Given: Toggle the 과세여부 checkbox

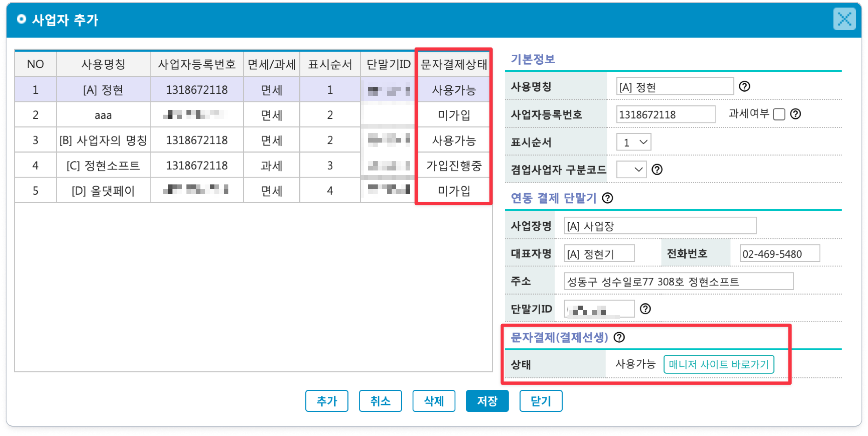Looking at the screenshot, I should click(779, 114).
